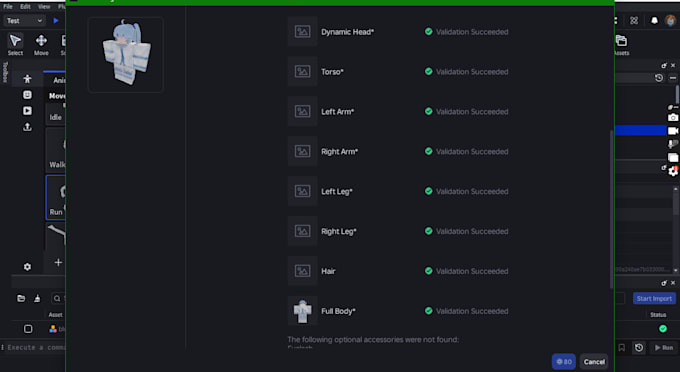Click the bookmark icon near Run
The image size is (680, 372).
coord(621,348)
